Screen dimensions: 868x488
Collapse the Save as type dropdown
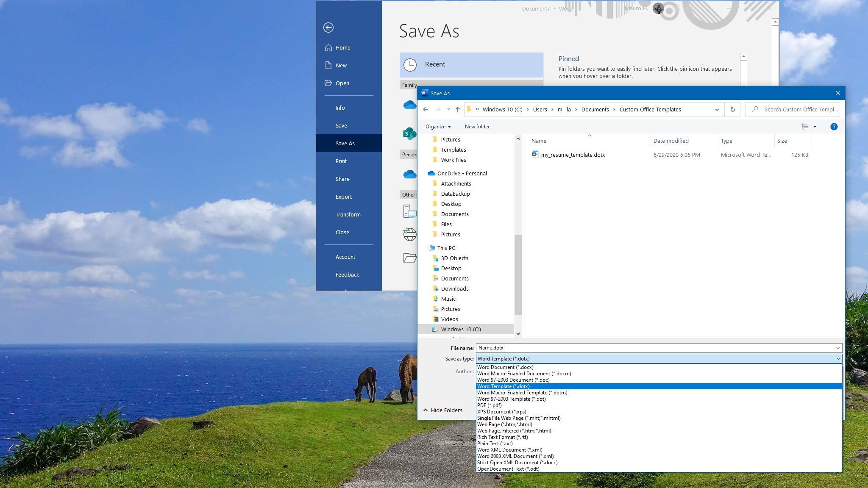click(838, 359)
